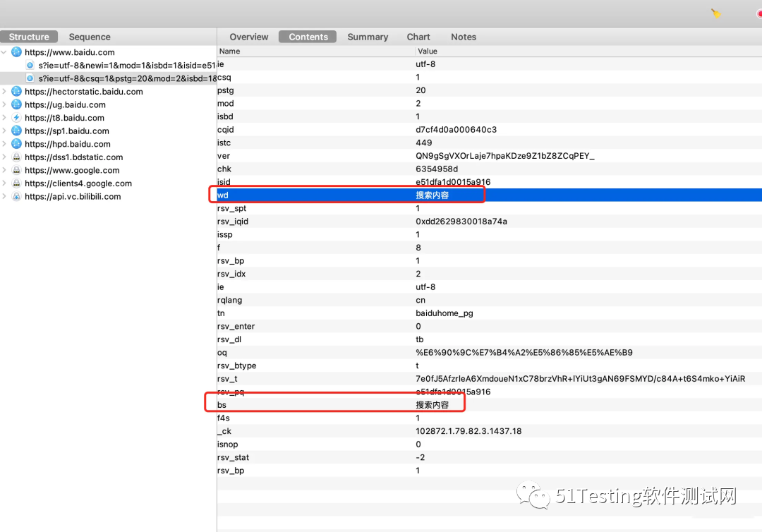Expand the www.google.com node
The image size is (762, 532).
click(x=4, y=170)
